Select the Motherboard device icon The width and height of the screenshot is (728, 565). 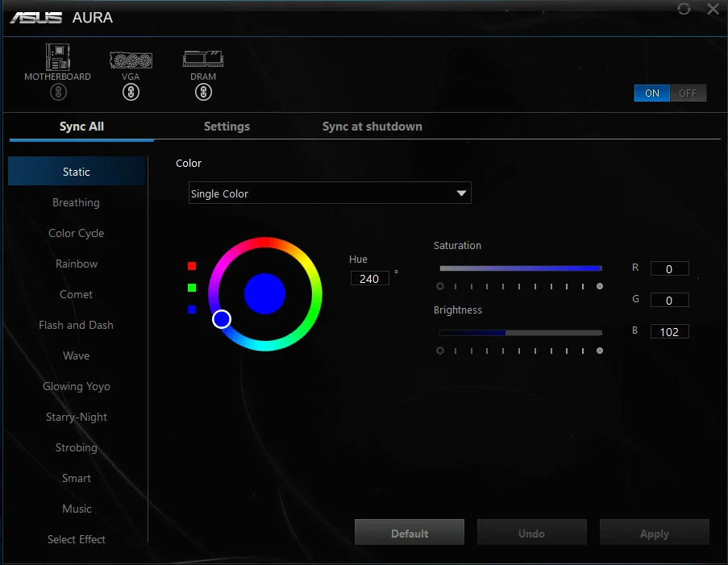point(57,57)
